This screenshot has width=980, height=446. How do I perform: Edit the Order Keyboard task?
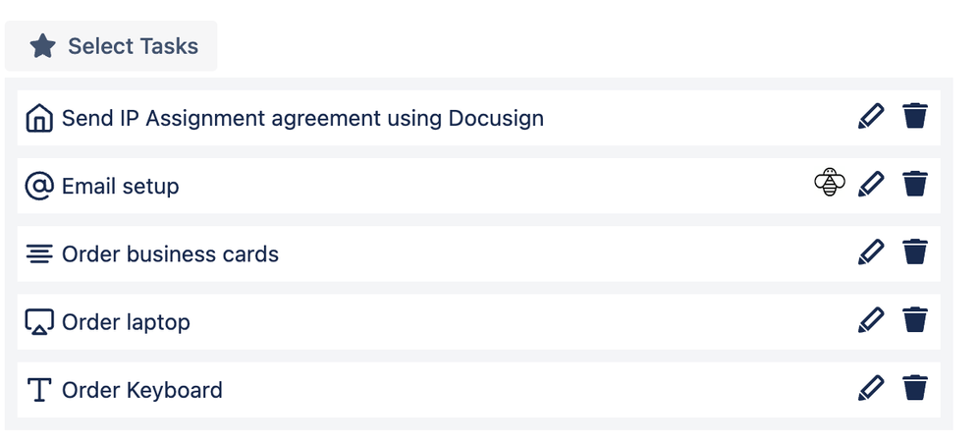click(x=871, y=388)
